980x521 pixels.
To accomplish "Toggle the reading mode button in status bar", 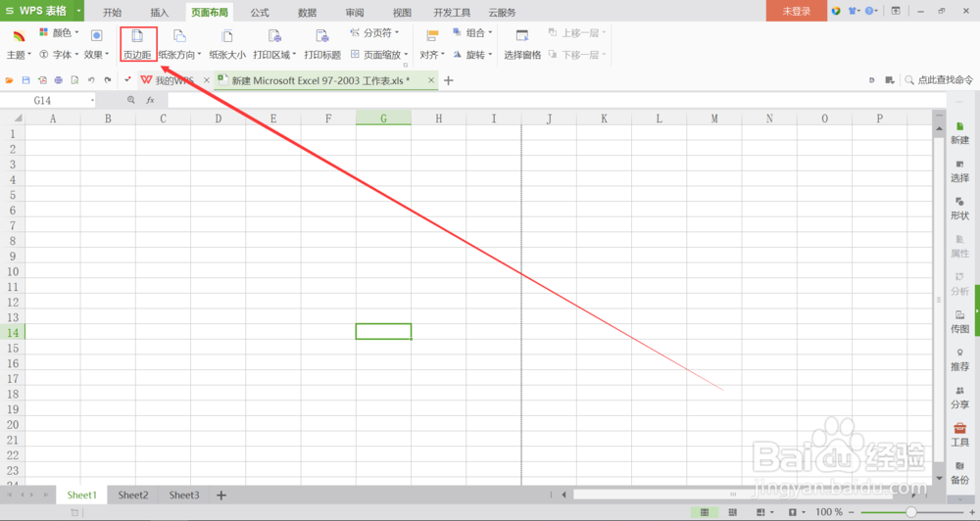I will point(760,512).
